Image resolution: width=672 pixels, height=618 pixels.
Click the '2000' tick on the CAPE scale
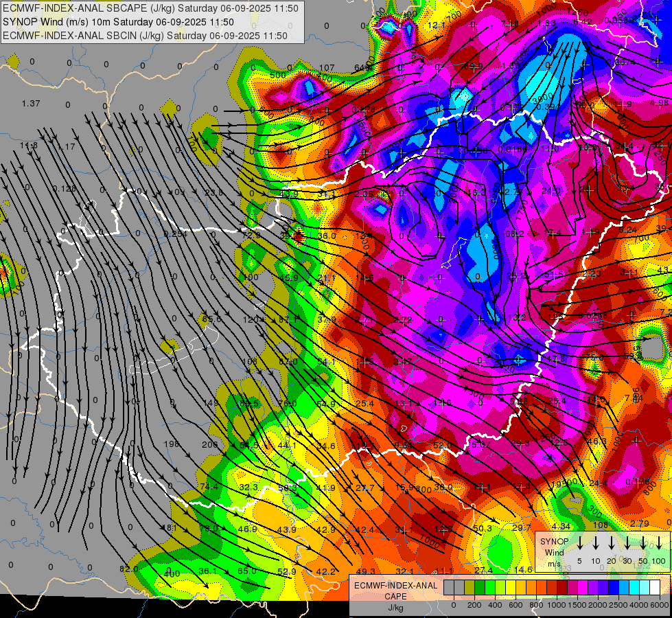[x=598, y=605]
